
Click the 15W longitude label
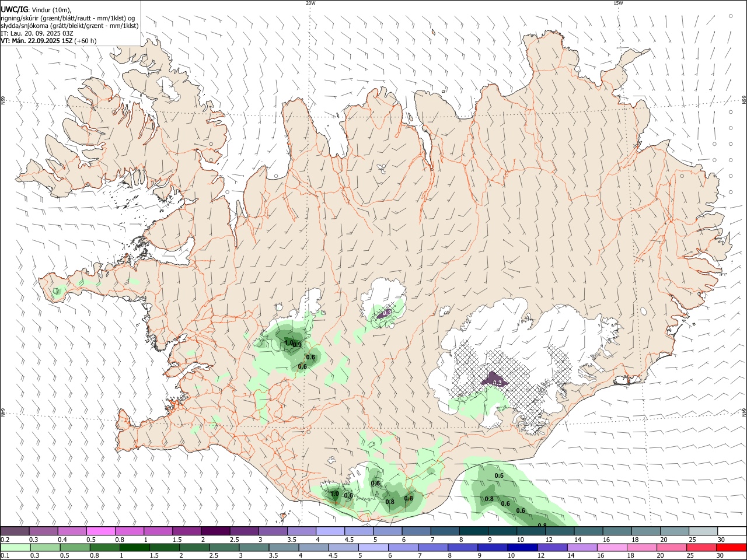(x=618, y=3)
